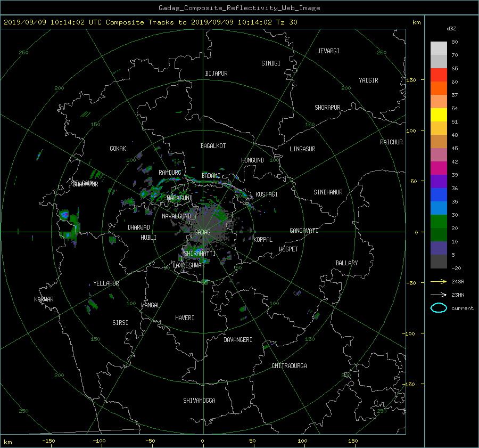Click the SINDHANUR label
The height and width of the screenshot is (448, 479).
[328, 192]
